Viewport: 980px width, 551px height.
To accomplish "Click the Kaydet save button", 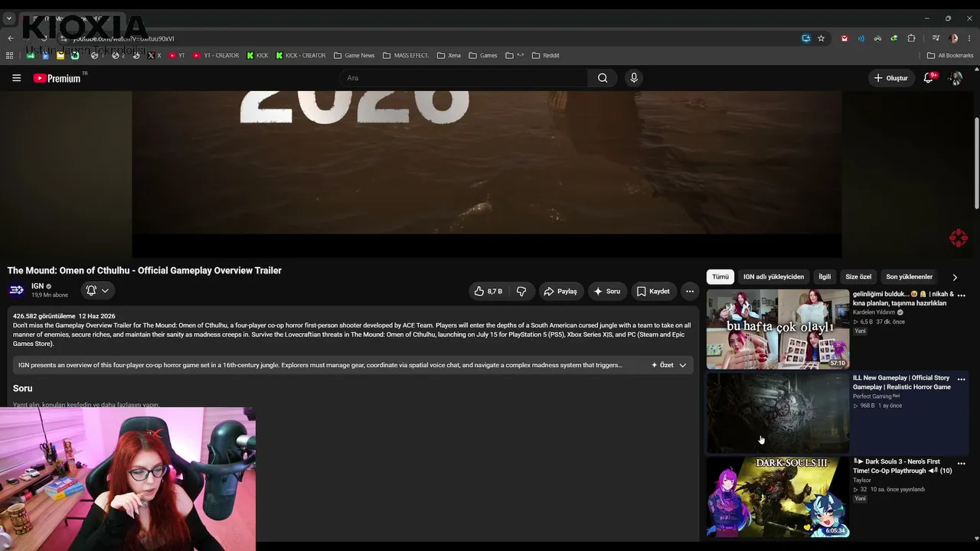I will click(x=653, y=292).
